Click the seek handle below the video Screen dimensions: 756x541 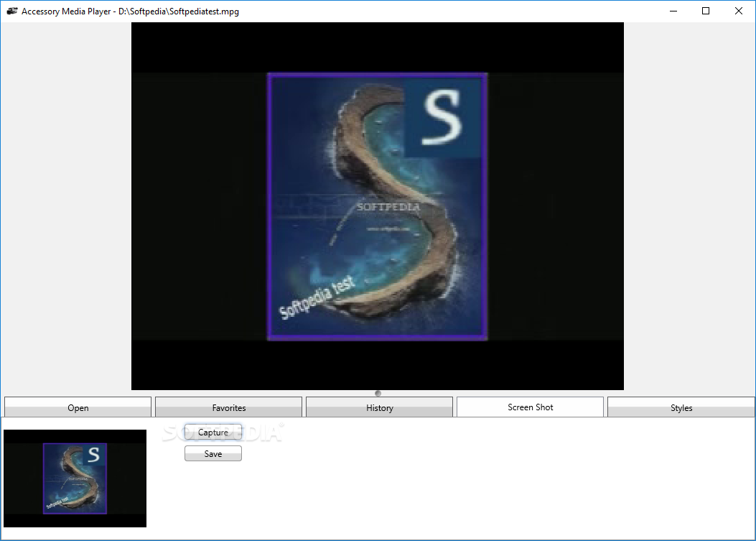pos(378,393)
